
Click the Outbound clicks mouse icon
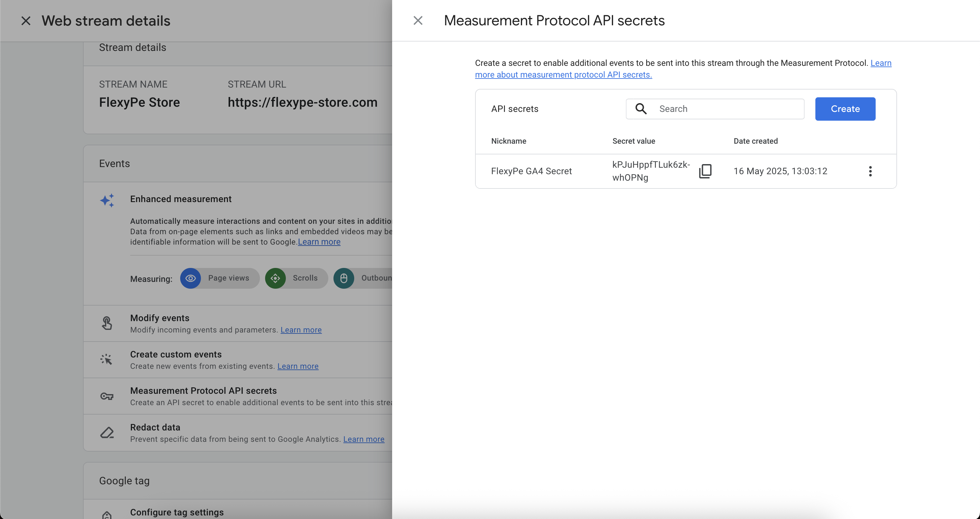344,278
